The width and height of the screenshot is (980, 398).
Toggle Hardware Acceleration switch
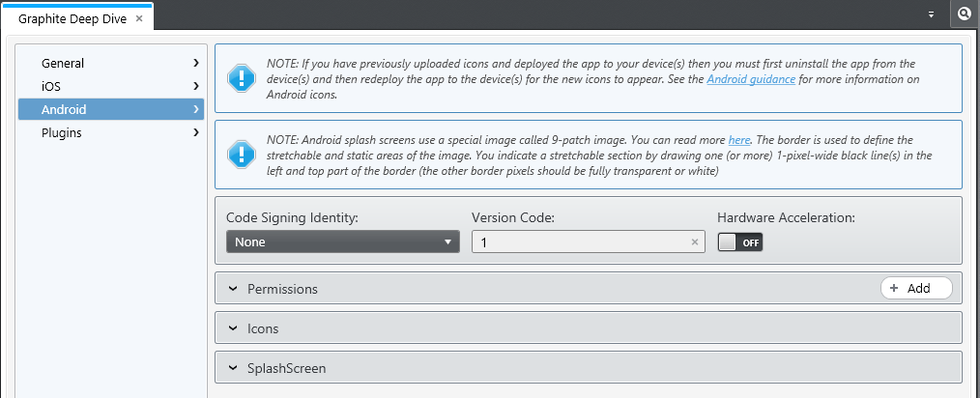(x=740, y=242)
